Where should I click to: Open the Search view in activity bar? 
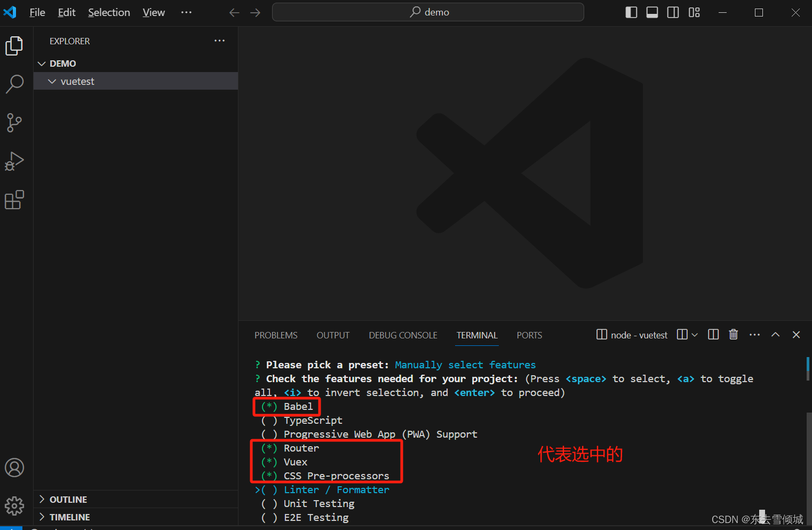point(14,84)
